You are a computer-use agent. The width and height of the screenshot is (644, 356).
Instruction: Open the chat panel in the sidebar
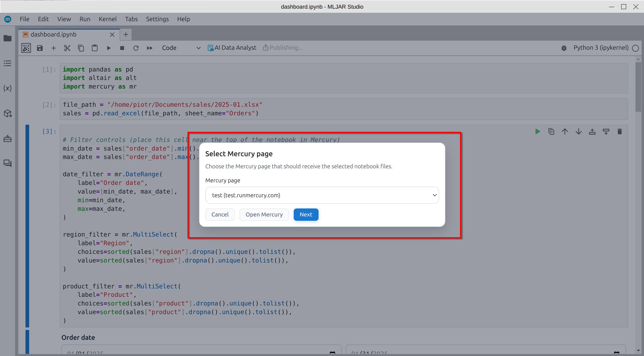(8, 164)
